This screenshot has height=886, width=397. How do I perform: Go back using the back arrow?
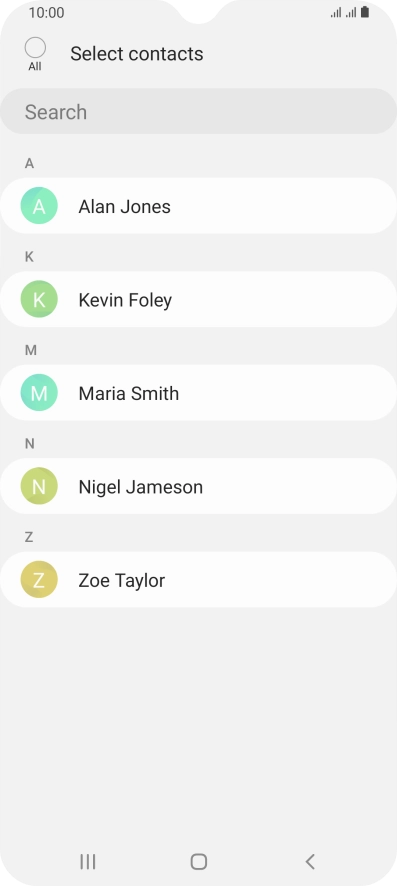tap(309, 861)
